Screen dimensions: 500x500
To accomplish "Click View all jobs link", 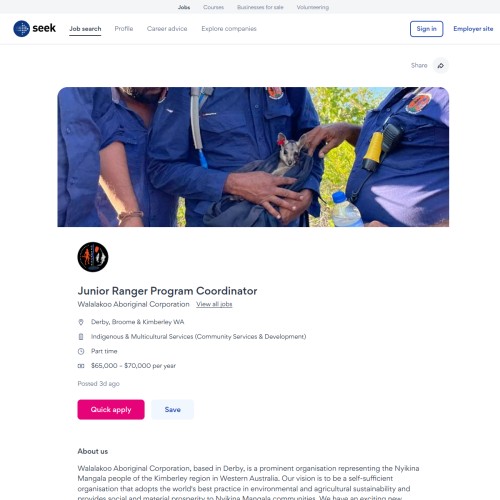I will click(x=214, y=304).
